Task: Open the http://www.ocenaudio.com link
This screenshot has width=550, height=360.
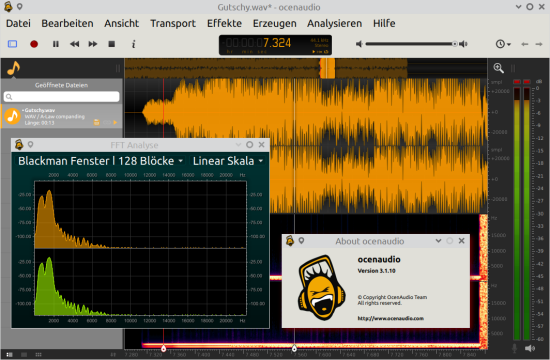Action: 390,318
